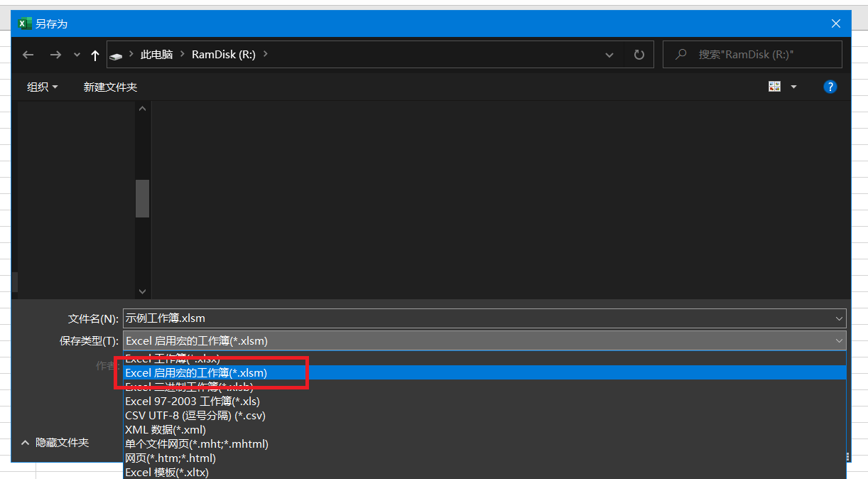Screen dimensions: 868x479
Task: Choose CSV UTF-8 (逗号分隔) (*.csv) type
Action: click(x=484, y=415)
